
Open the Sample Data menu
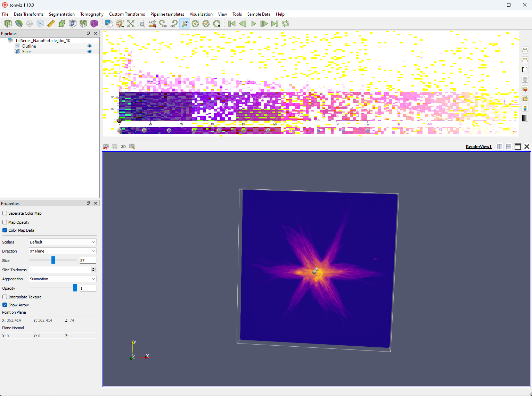point(259,14)
